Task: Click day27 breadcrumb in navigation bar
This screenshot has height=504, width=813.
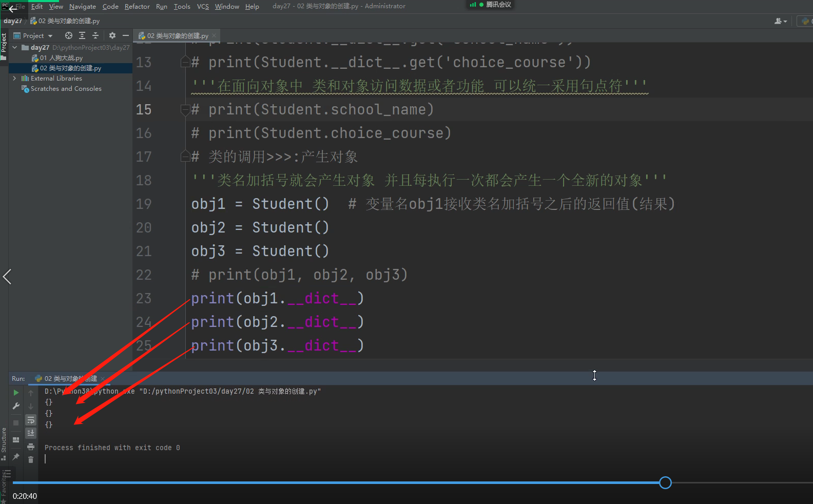Action: [x=13, y=21]
